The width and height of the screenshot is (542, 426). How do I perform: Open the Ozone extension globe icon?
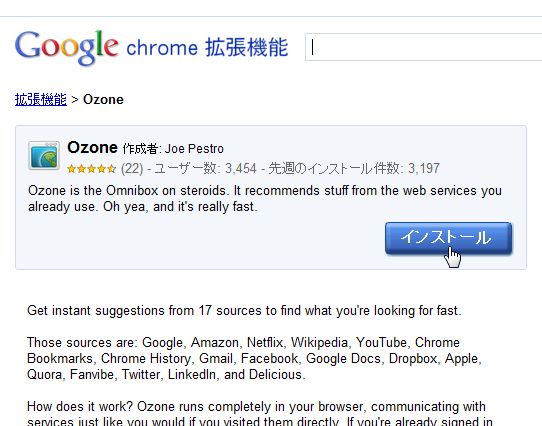point(44,156)
